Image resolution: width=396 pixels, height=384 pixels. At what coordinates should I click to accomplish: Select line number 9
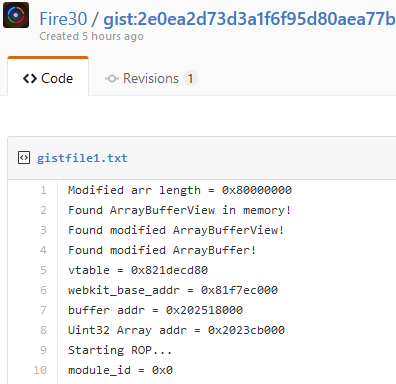(x=43, y=350)
